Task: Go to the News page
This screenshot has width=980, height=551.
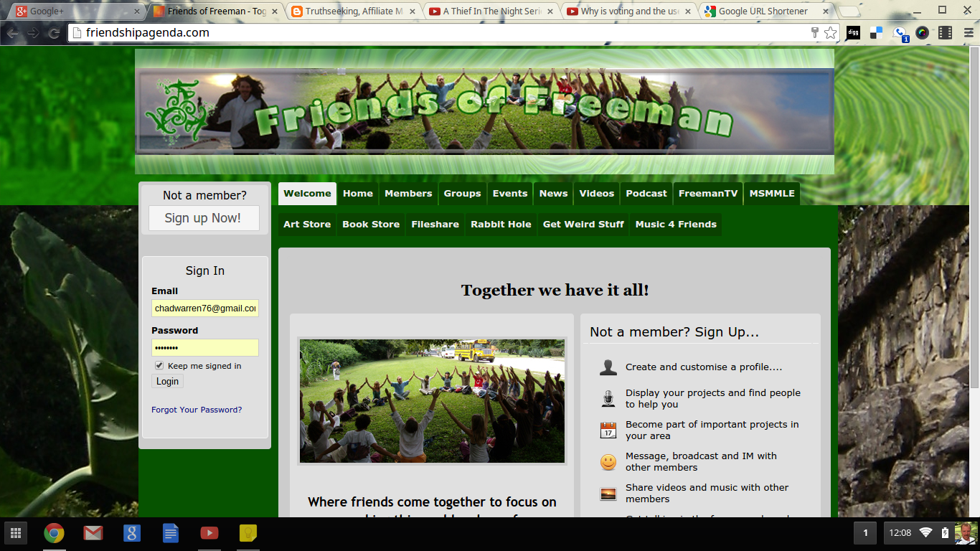Action: coord(554,193)
